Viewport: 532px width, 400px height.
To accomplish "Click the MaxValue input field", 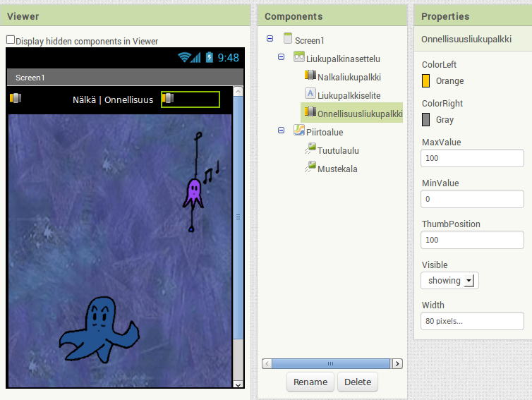I will point(472,158).
